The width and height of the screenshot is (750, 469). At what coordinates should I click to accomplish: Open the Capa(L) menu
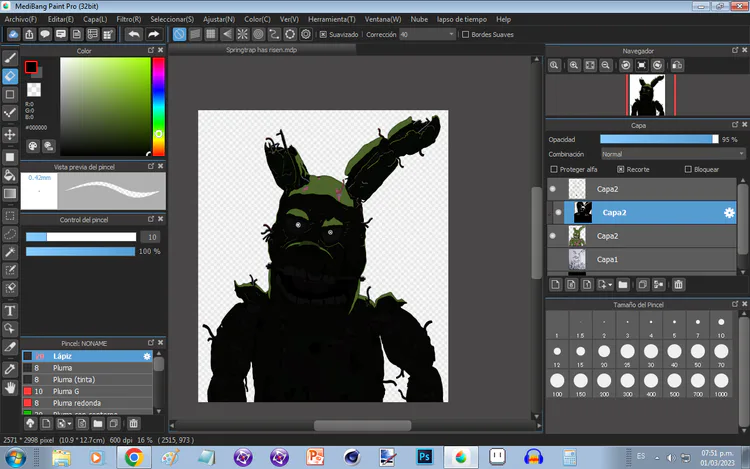point(95,19)
